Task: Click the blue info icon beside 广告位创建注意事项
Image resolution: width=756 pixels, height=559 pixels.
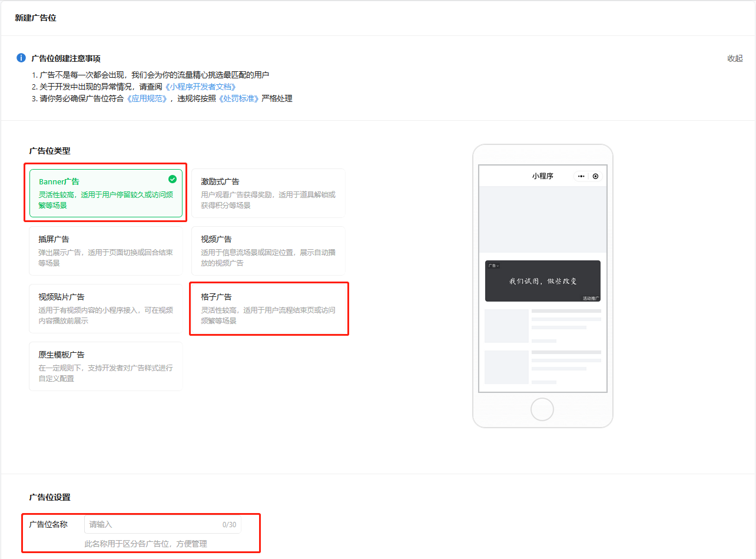Action: point(21,58)
